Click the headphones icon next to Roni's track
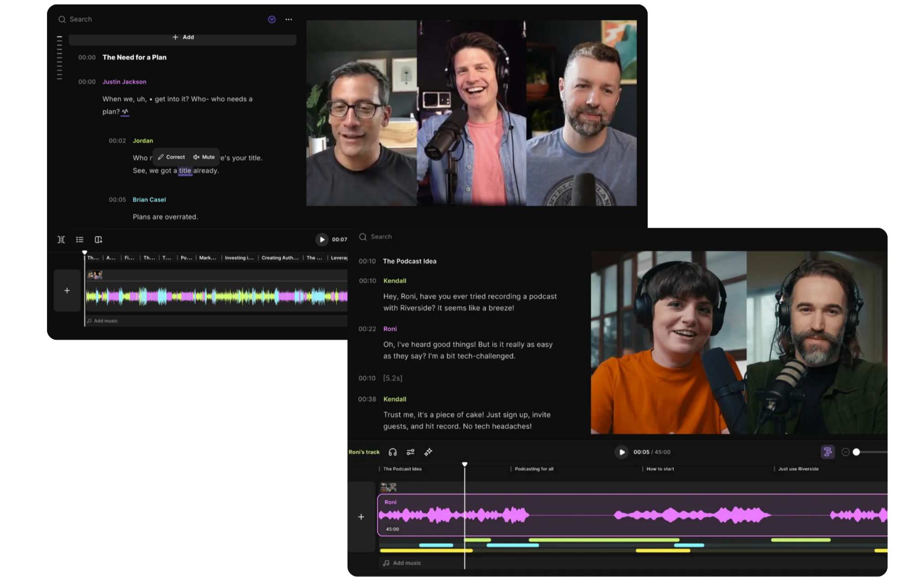This screenshot has height=588, width=899. (392, 452)
